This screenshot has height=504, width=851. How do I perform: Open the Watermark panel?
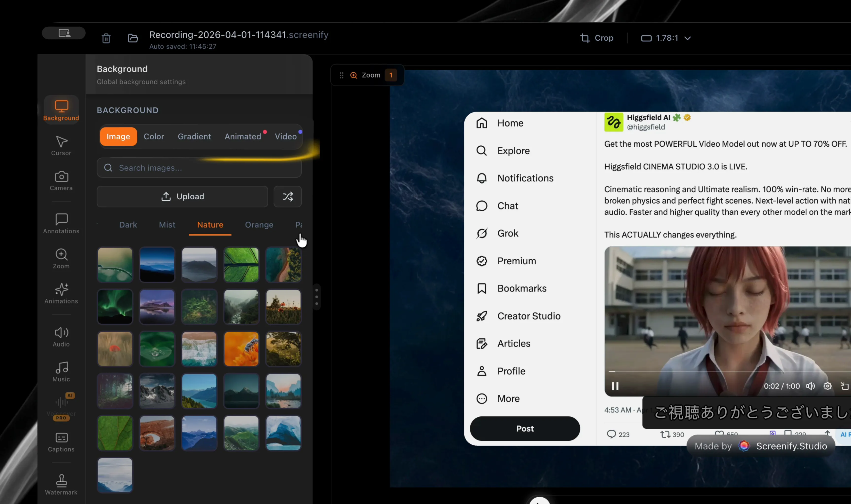point(61,485)
